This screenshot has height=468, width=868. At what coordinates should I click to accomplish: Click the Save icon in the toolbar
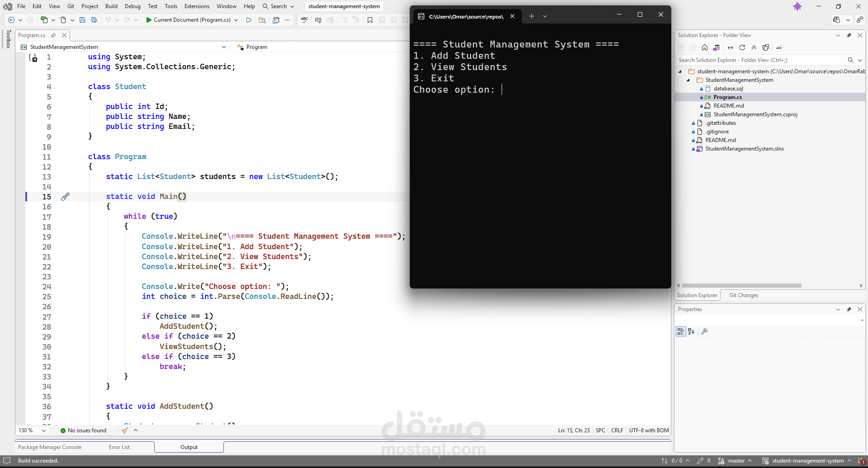(82, 20)
